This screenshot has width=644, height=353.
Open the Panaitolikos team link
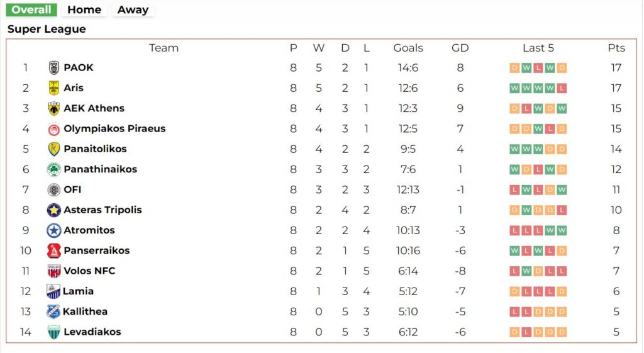pyautogui.click(x=95, y=148)
